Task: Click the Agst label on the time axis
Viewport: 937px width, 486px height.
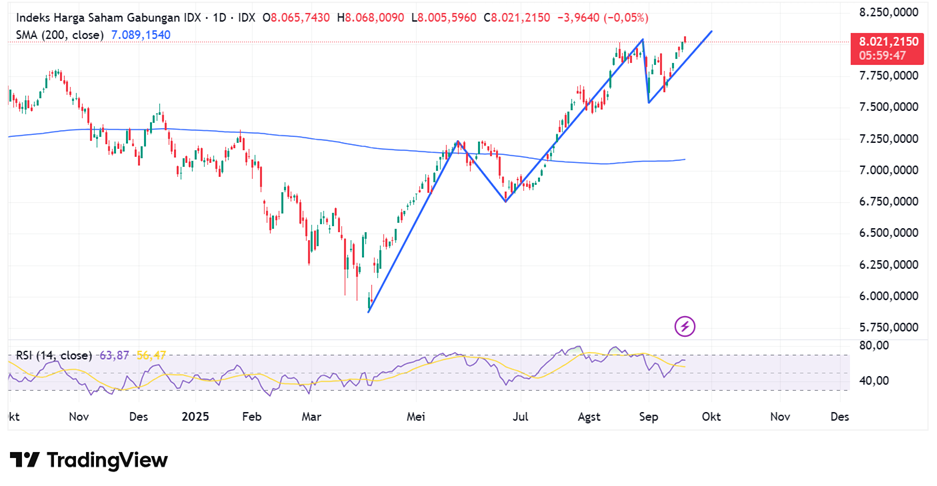Action: [589, 417]
